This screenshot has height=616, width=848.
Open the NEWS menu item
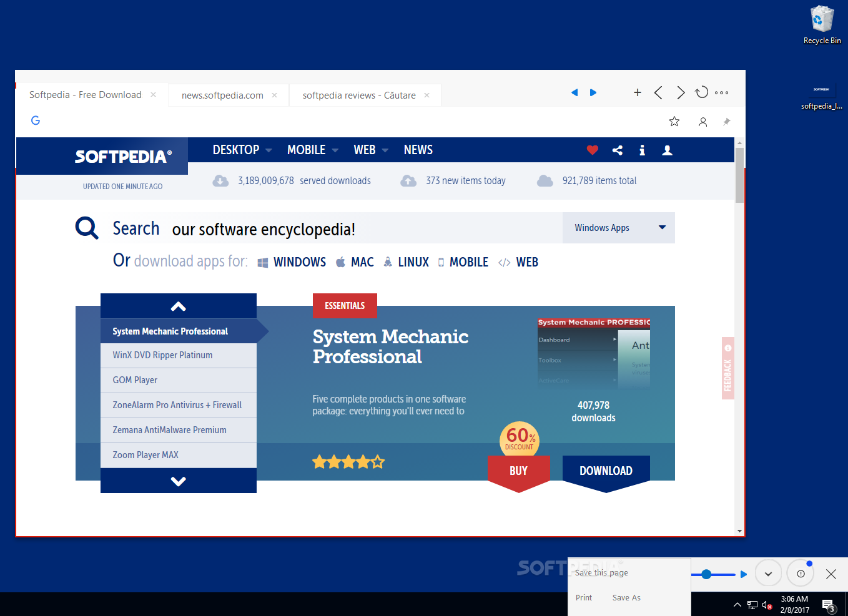pyautogui.click(x=418, y=150)
